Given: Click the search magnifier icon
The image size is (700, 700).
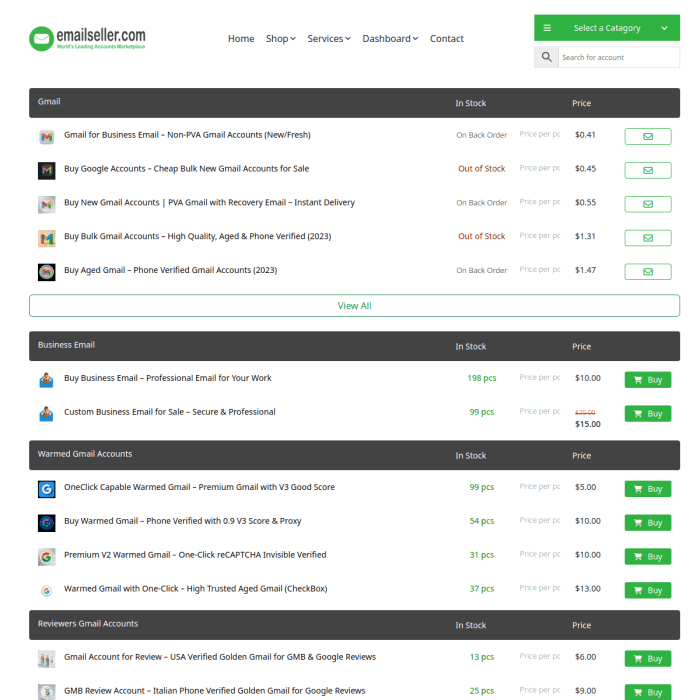Looking at the screenshot, I should [x=546, y=57].
